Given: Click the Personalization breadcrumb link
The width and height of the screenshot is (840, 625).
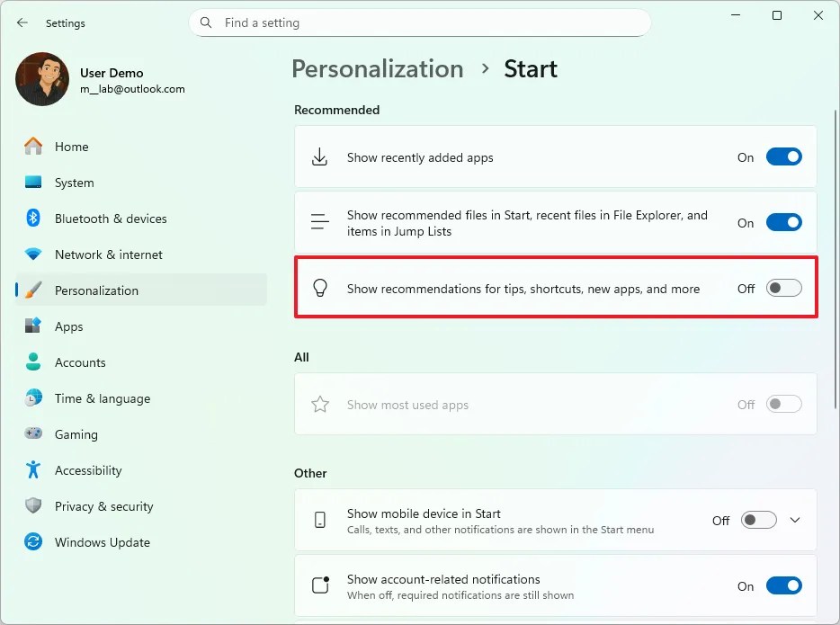Looking at the screenshot, I should click(377, 68).
